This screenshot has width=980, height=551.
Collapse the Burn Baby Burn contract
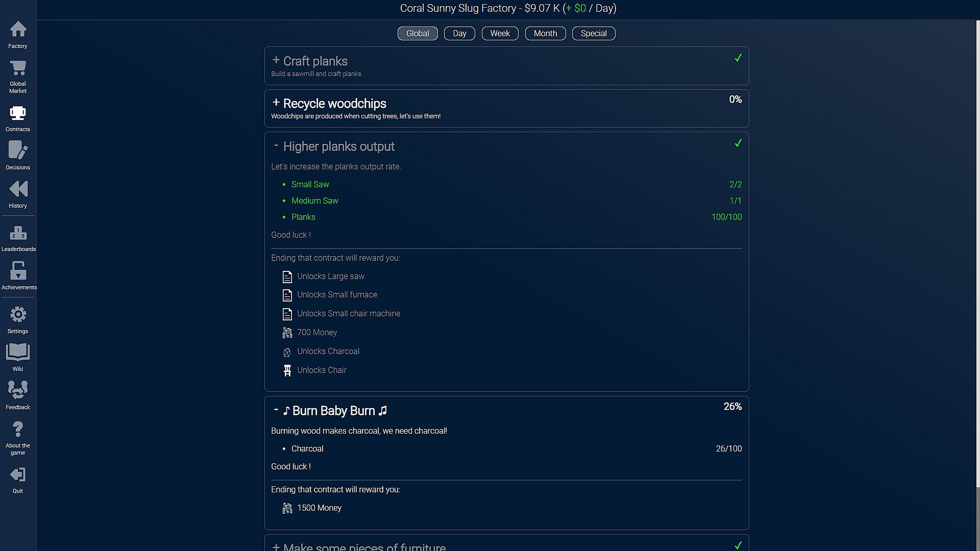tap(276, 410)
